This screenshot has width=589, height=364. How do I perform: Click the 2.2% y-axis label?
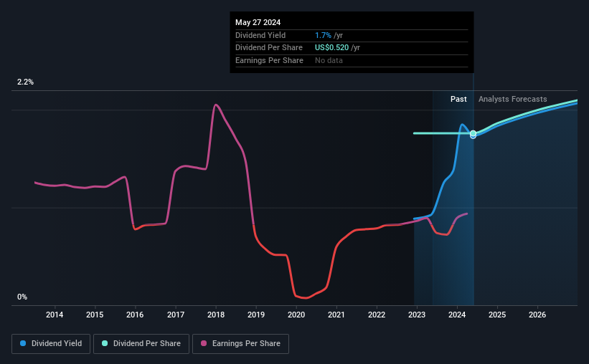point(25,82)
